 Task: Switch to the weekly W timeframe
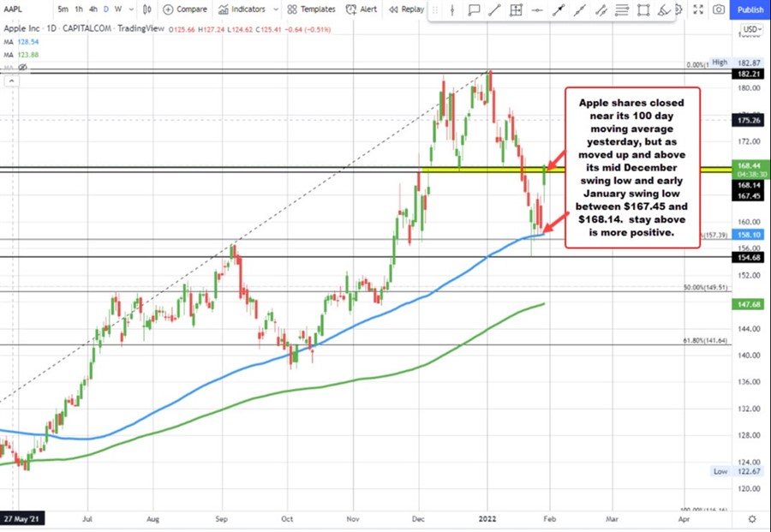click(x=117, y=9)
